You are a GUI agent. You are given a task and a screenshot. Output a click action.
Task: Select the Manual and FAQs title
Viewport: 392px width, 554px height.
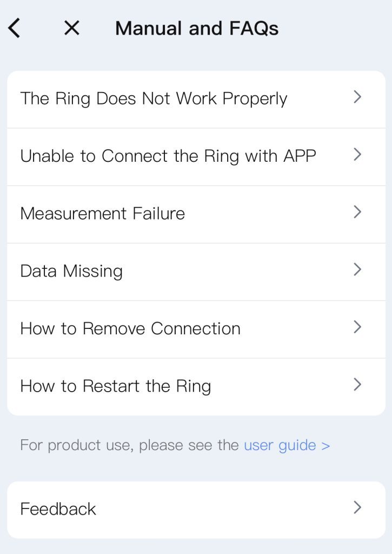(196, 28)
